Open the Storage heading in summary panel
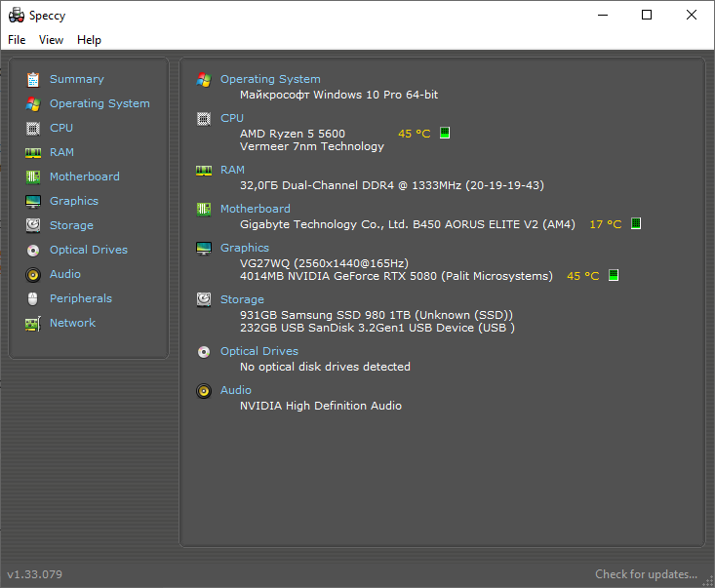715x588 pixels. click(x=242, y=299)
